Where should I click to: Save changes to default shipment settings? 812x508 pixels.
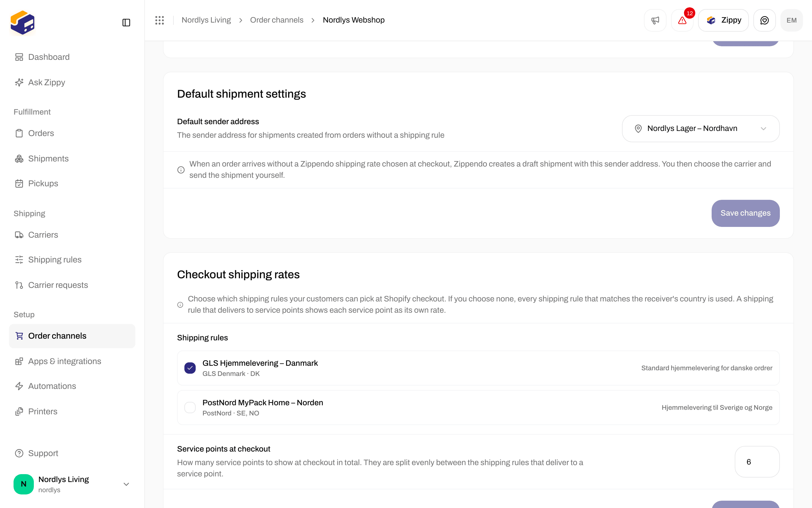tap(745, 213)
